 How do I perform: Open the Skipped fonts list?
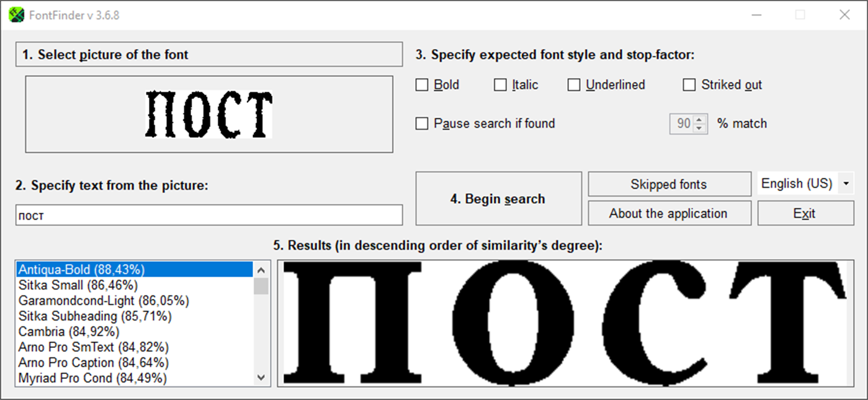tap(669, 184)
